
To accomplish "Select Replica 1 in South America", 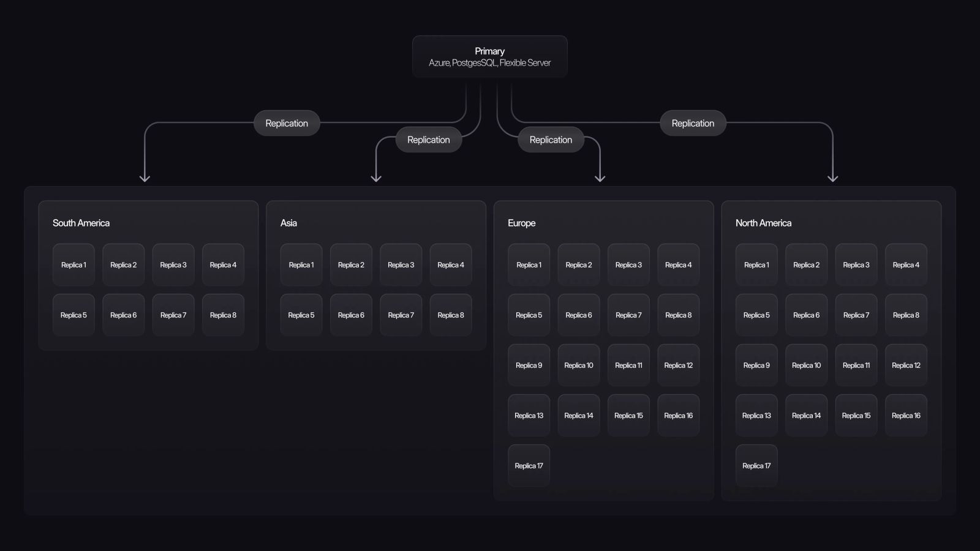I will (73, 264).
